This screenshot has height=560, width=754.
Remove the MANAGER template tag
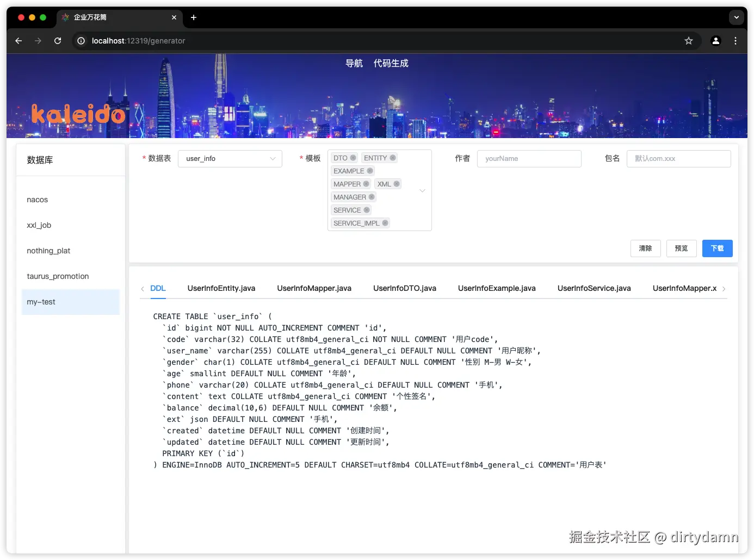372,197
